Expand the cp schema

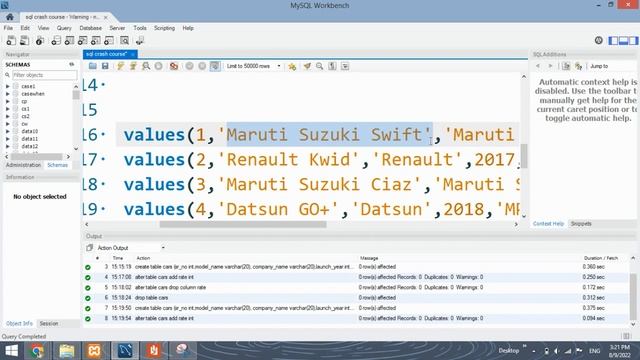tap(8, 101)
